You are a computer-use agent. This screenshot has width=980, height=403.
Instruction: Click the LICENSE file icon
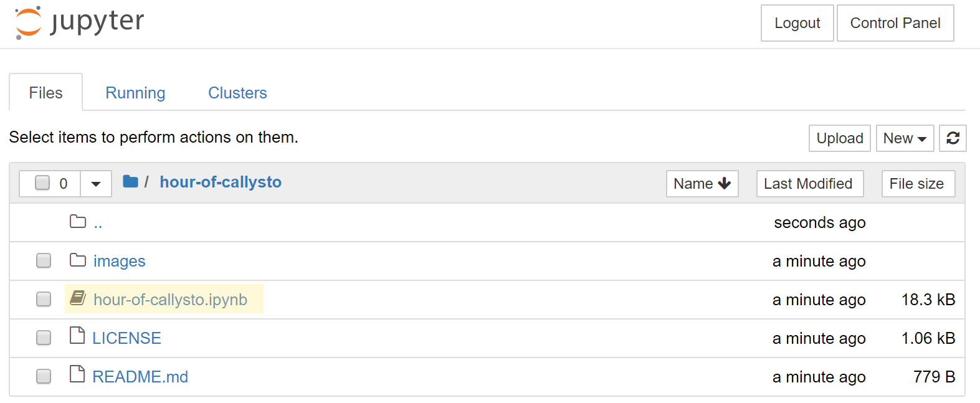[x=77, y=336]
